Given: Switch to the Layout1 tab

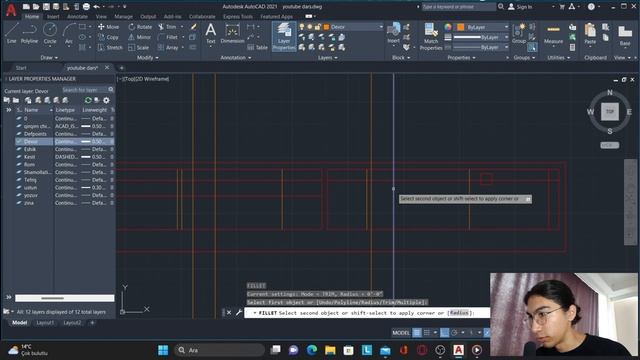Looking at the screenshot, I should (45, 322).
